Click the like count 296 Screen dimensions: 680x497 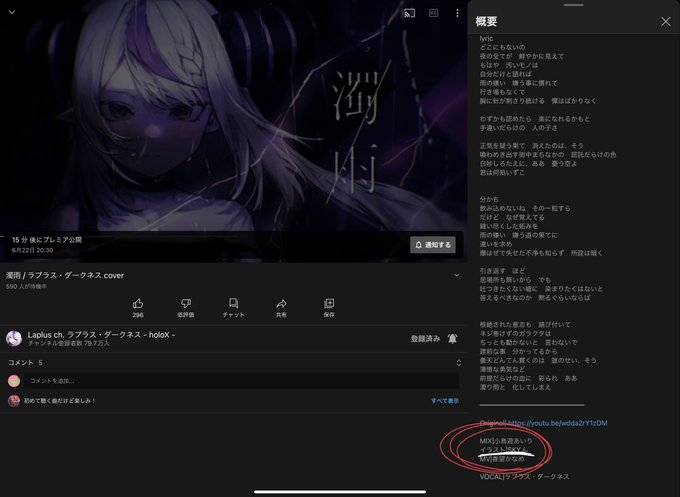138,315
